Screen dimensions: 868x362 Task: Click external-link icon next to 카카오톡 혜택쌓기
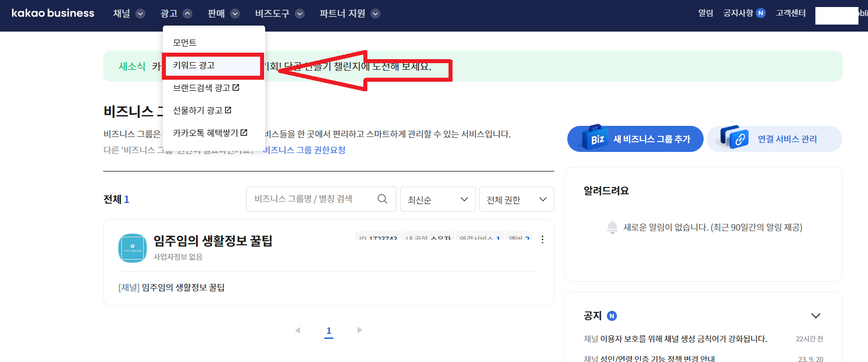pos(244,132)
